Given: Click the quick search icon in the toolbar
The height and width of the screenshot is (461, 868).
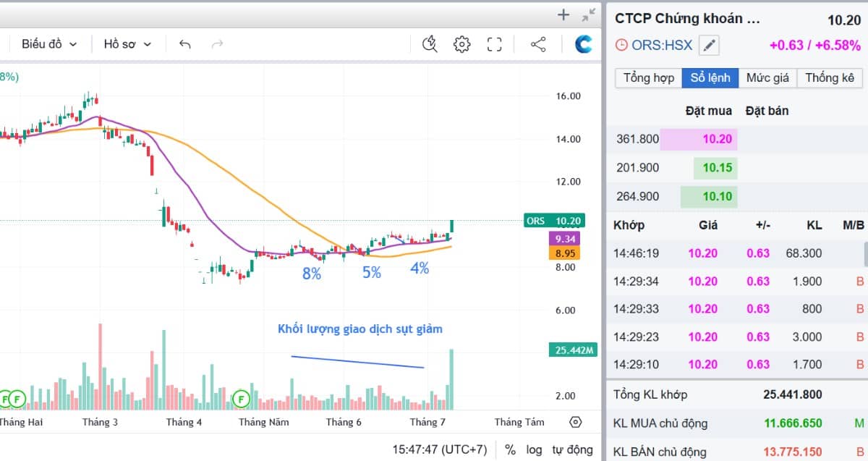Looking at the screenshot, I should click(x=430, y=44).
